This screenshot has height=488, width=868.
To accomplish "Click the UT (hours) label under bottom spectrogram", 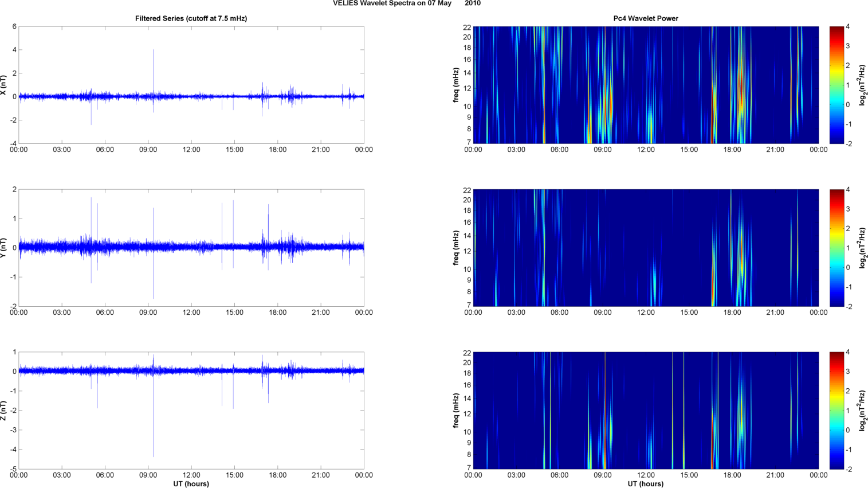I will [x=645, y=484].
